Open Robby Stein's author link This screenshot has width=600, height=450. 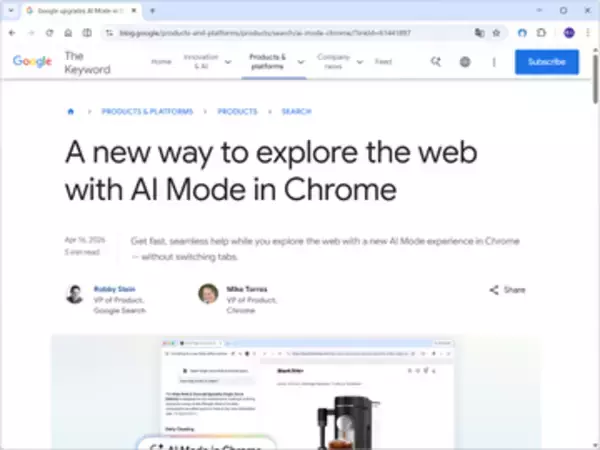point(114,289)
